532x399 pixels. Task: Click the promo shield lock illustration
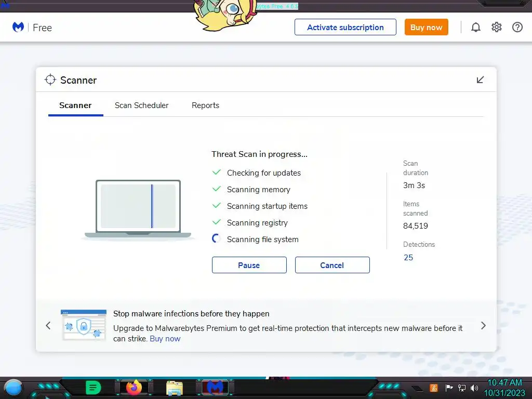(x=84, y=325)
